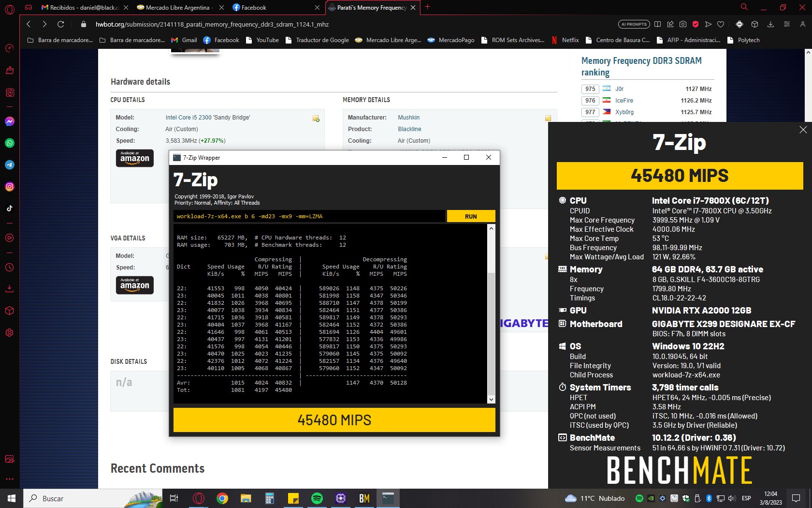Open the notification center icon

[796, 498]
